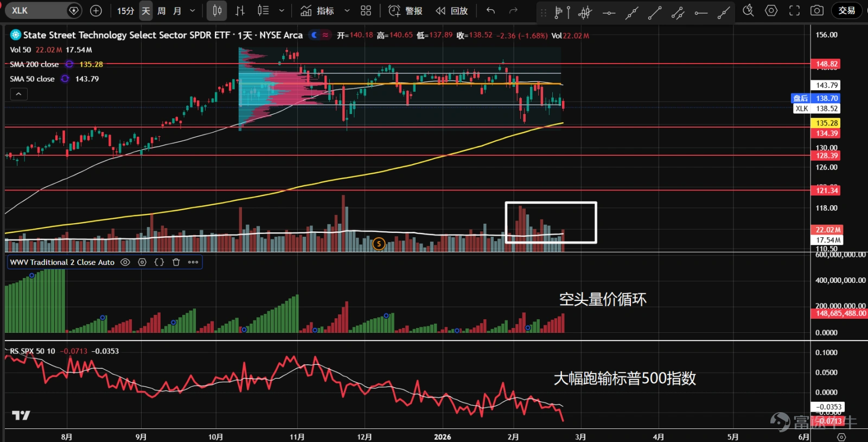Open the XLK symbol search box
Screen dimensions: 868x442
point(44,10)
